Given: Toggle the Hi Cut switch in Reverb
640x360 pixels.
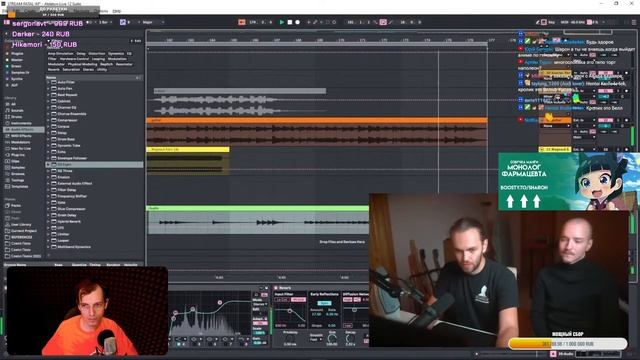Looking at the screenshot, I should [298, 300].
